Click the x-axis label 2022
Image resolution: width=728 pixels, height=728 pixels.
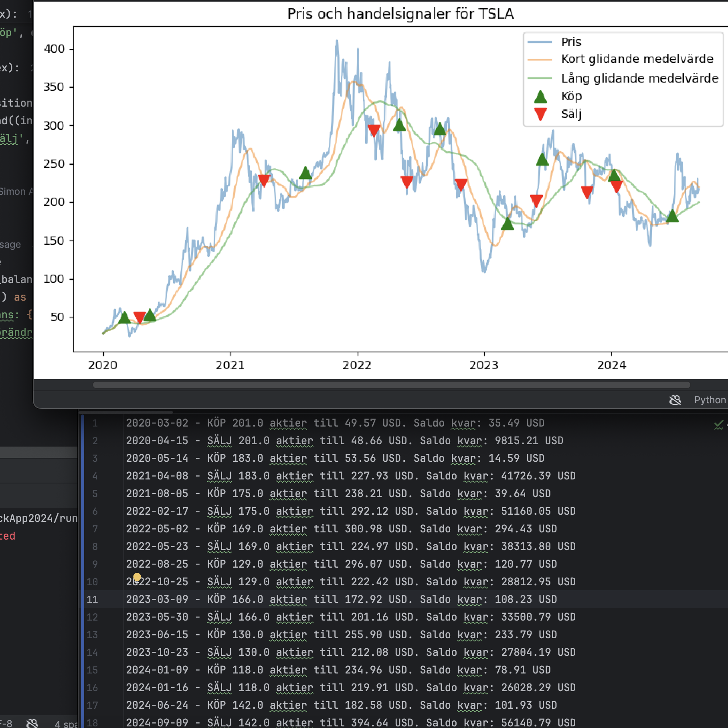(357, 365)
